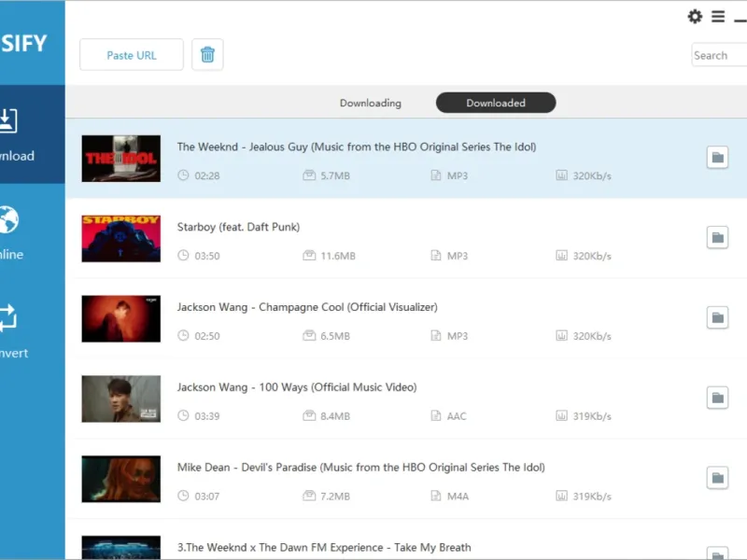Select 'Take My Breath' track title
The width and height of the screenshot is (747, 560).
click(x=324, y=547)
